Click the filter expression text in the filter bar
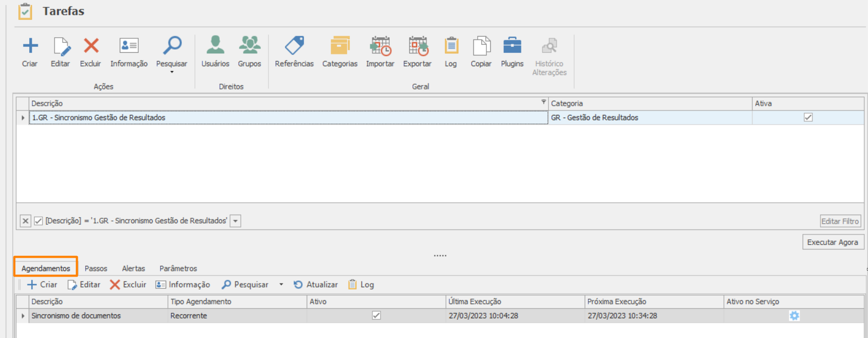Screen dimensions: 868x338 click(136, 221)
